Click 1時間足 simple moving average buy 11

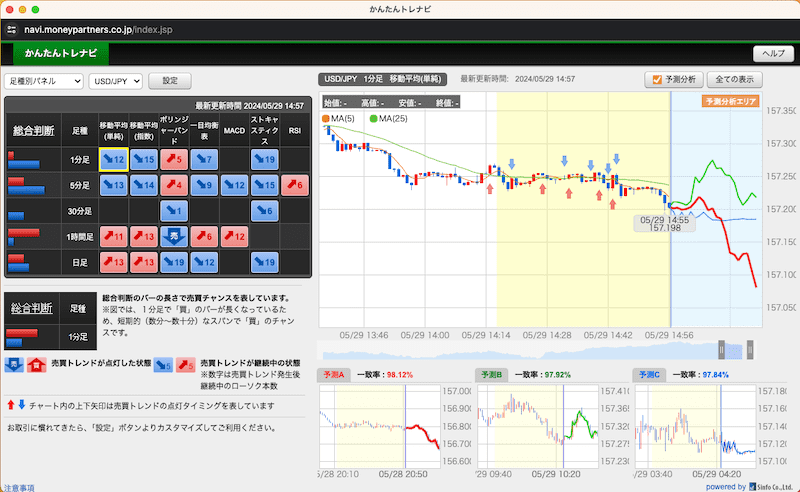113,237
